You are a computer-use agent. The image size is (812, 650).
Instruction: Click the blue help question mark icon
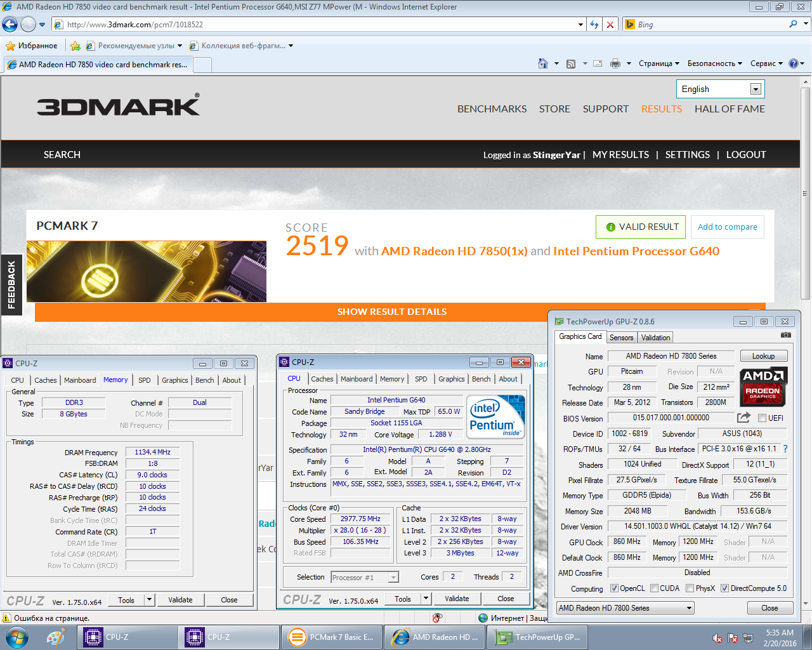pyautogui.click(x=793, y=63)
